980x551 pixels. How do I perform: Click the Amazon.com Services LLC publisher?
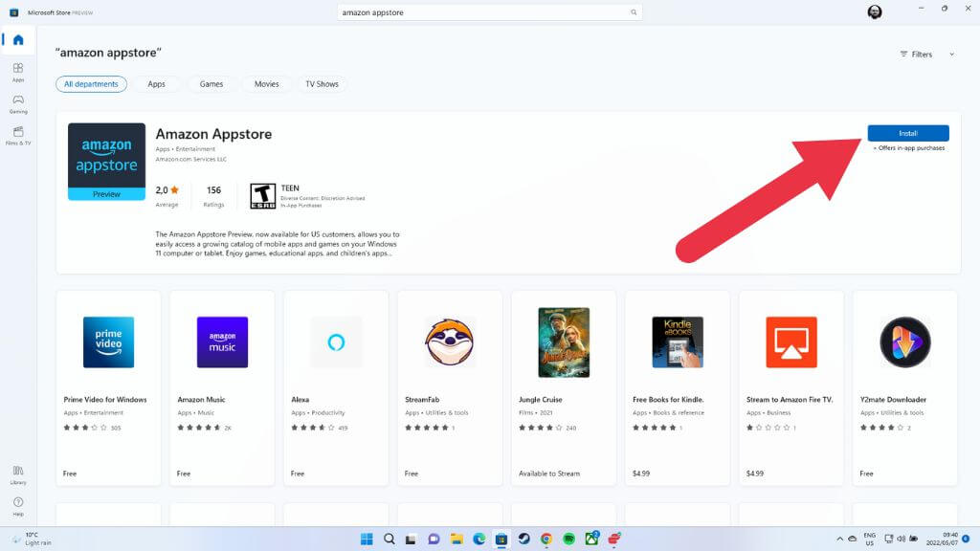(x=190, y=160)
